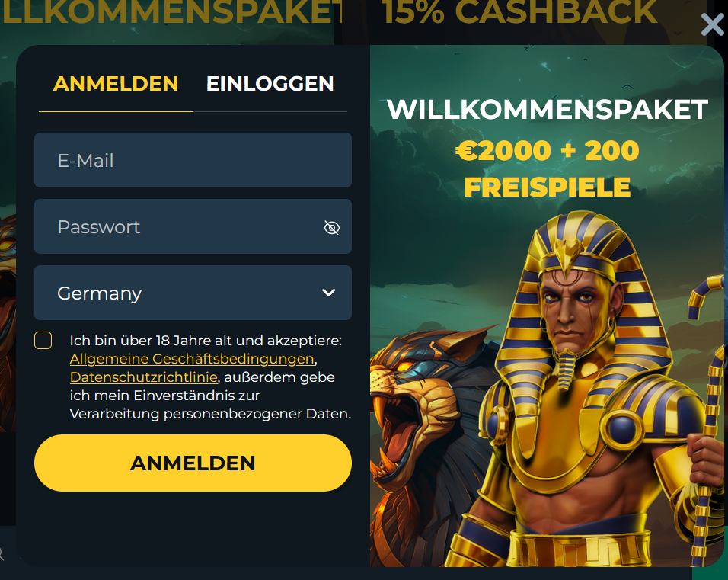Open the Datenschutzrichtlinie link
Viewport: 728px width, 580px height.
143,377
